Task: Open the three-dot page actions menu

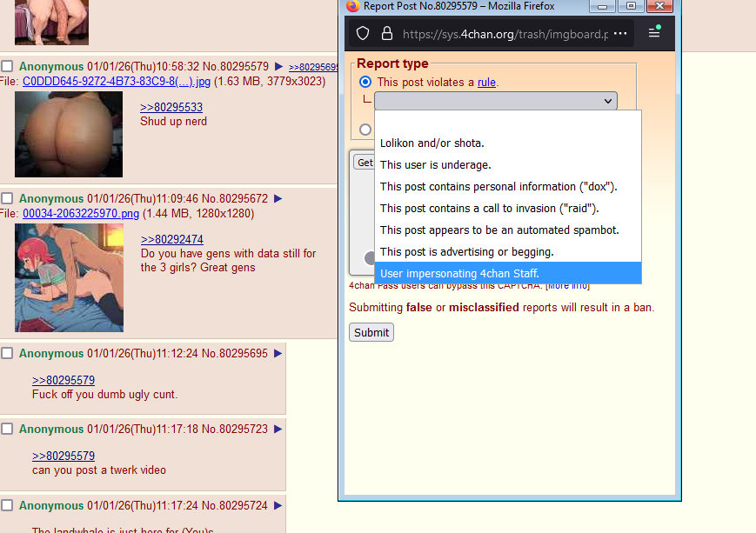Action: coord(620,34)
